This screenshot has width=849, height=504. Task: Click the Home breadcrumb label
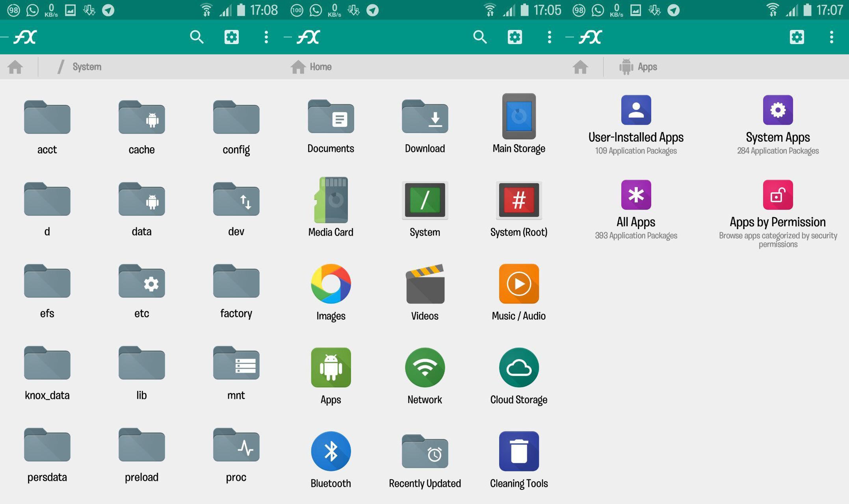320,67
